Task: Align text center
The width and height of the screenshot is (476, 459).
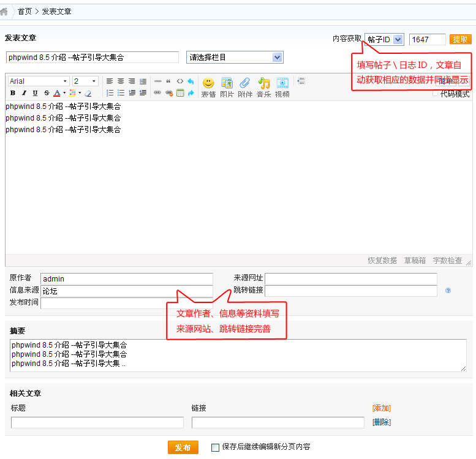Action: pyautogui.click(x=121, y=81)
